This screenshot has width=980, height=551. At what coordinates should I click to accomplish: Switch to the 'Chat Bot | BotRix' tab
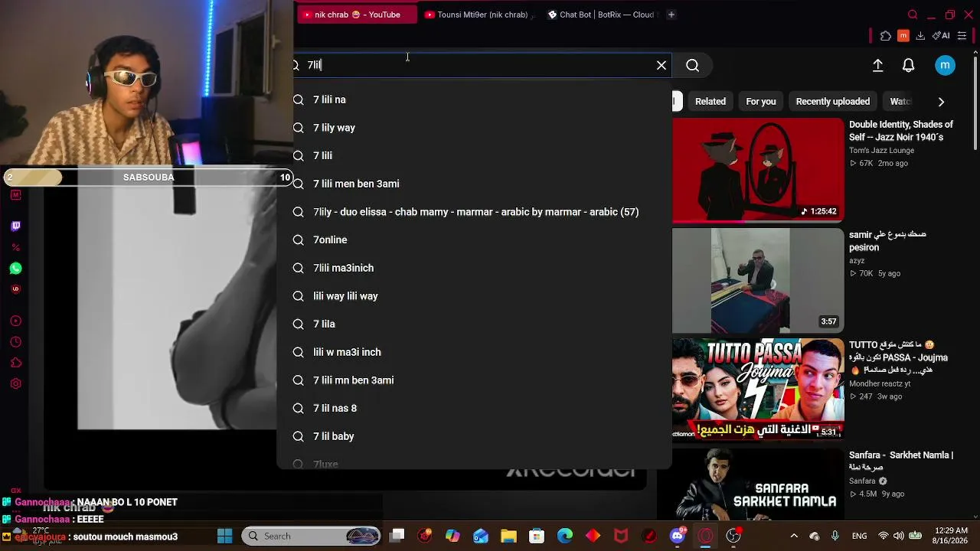click(602, 15)
